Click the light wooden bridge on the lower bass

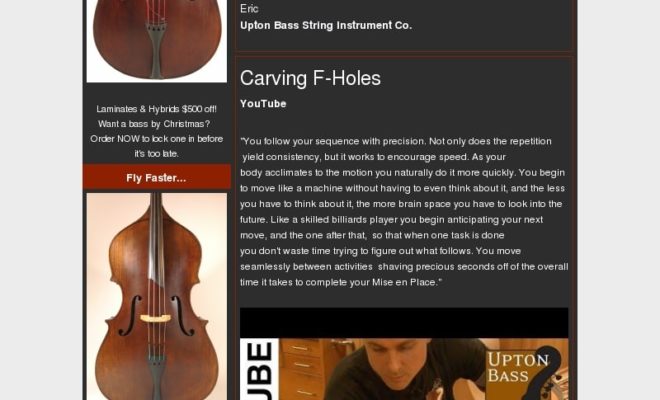coord(155,318)
